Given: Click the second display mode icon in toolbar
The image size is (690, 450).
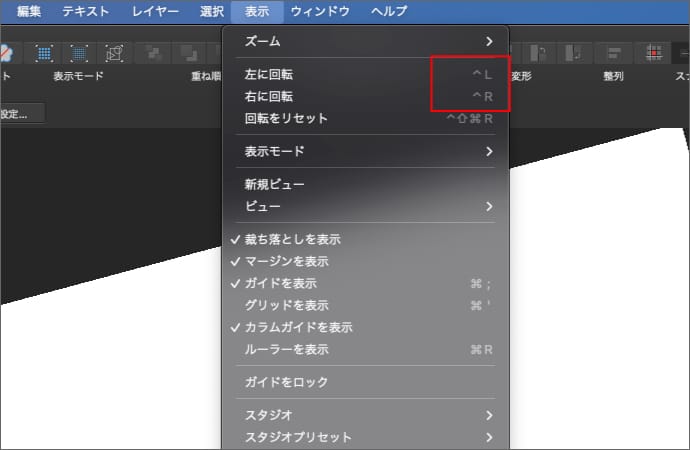Looking at the screenshot, I should point(79,53).
